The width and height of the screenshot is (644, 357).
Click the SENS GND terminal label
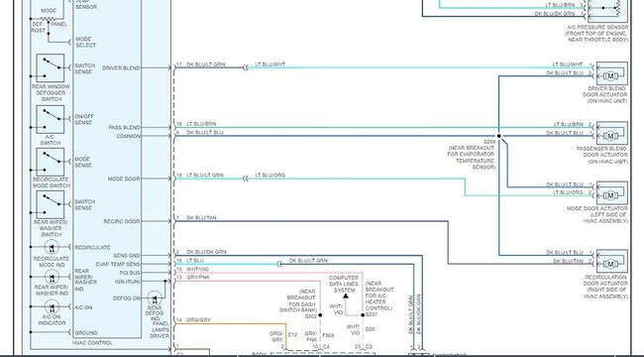127,256
